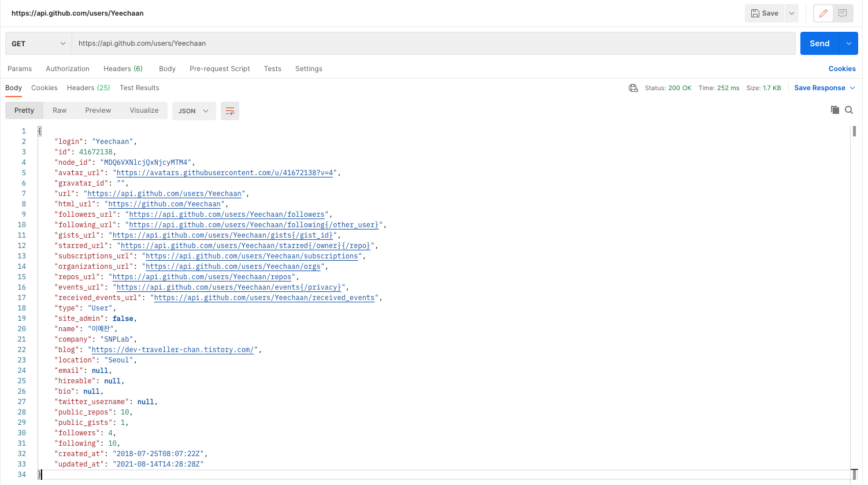Click line number 20 in the gutter
The height and width of the screenshot is (485, 868).
tap(21, 329)
